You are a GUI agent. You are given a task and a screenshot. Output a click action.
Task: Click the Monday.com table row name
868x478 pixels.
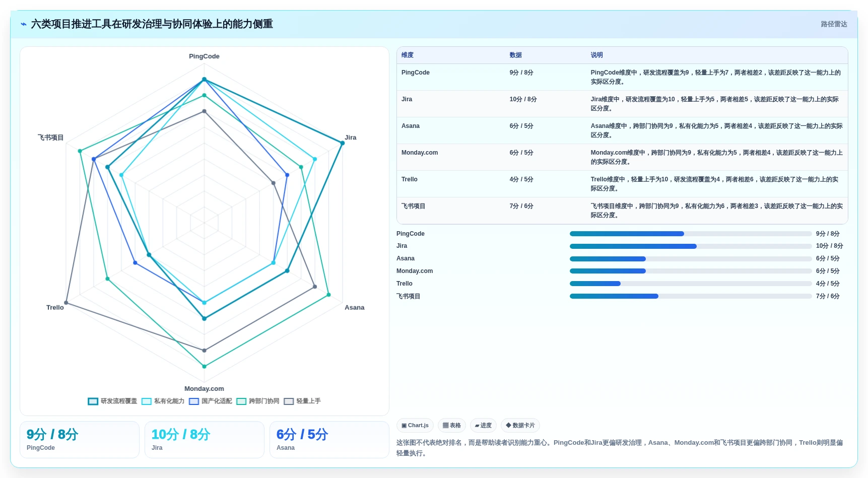[x=420, y=153]
